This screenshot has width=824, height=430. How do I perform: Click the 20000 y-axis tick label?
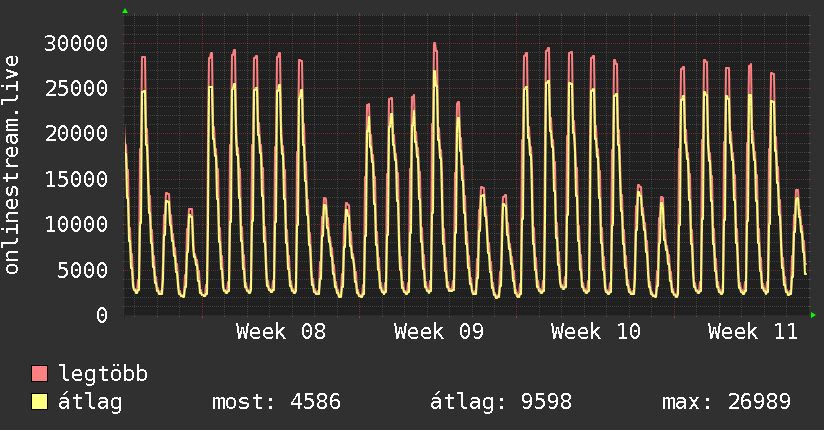tap(76, 134)
